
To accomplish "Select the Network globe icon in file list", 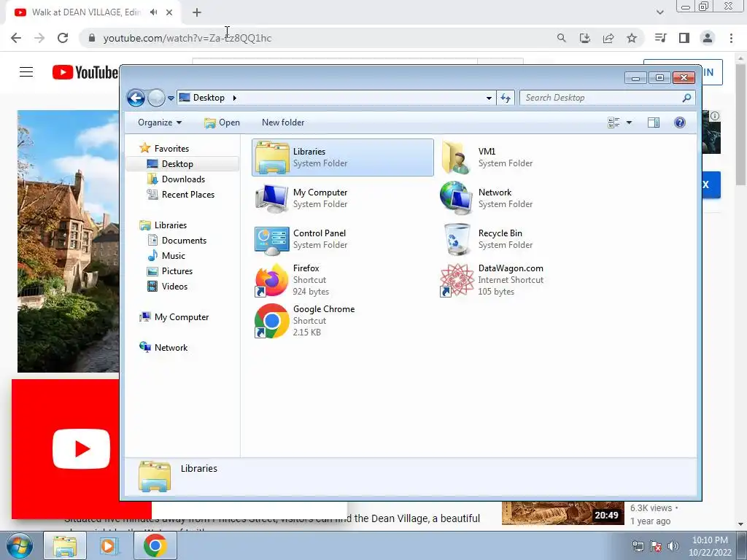I will [x=457, y=198].
